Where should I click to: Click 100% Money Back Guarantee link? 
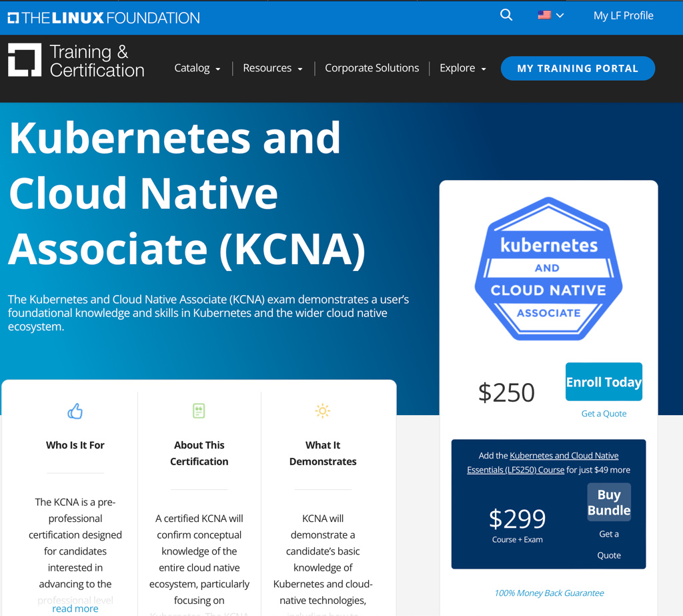tap(549, 593)
